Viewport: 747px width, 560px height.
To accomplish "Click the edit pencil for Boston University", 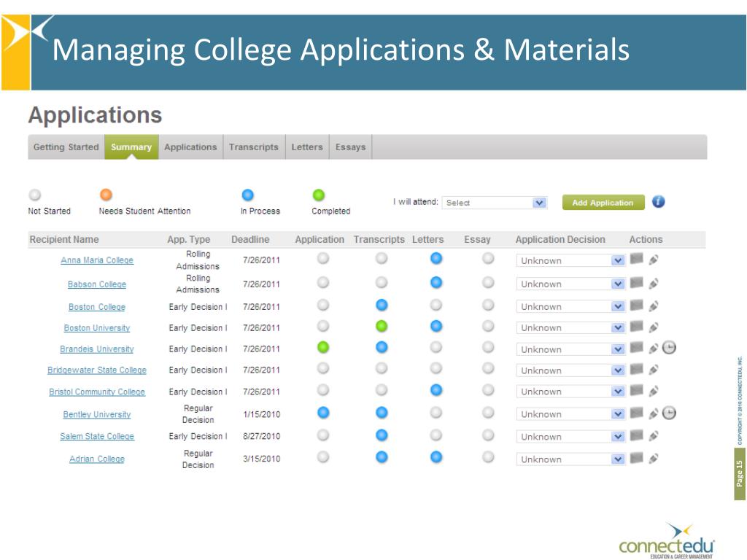I will pos(654,327).
